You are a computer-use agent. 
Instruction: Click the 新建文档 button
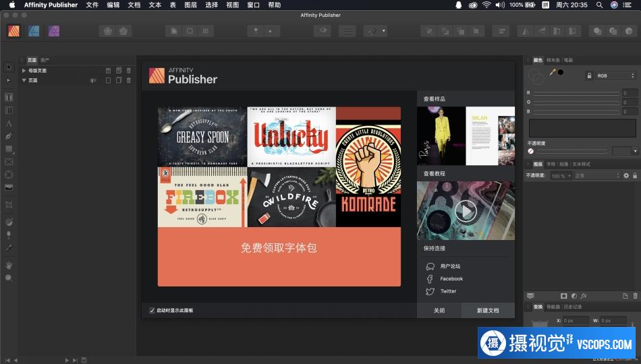pos(488,311)
